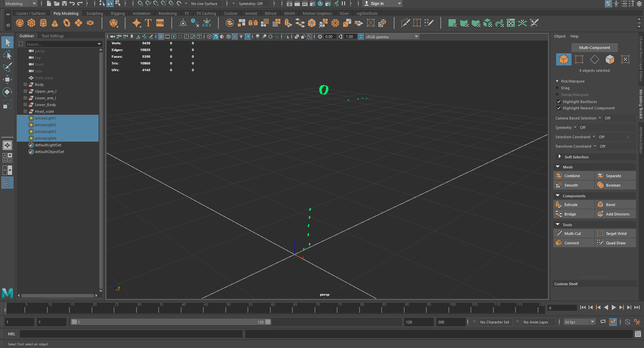This screenshot has height=348, width=644.
Task: Select the Lasso tool in toolbox
Action: (x=7, y=55)
